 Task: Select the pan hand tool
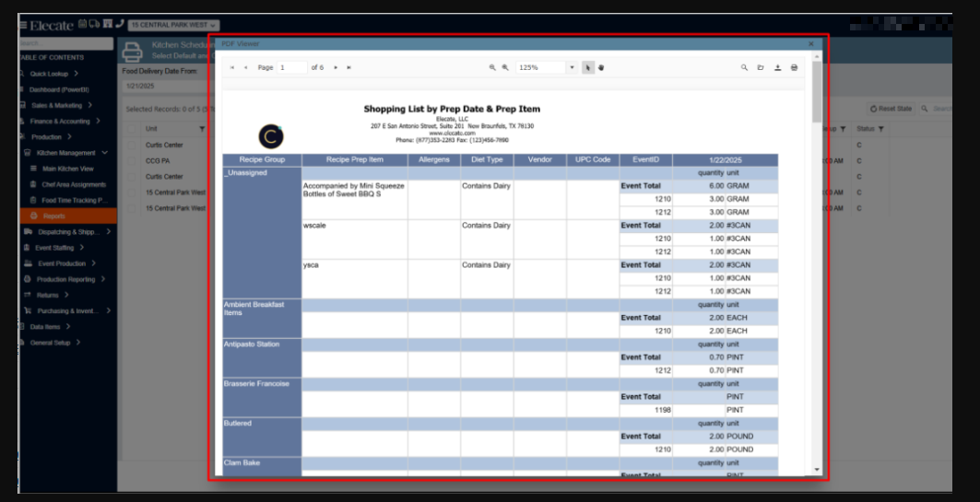[x=600, y=67]
